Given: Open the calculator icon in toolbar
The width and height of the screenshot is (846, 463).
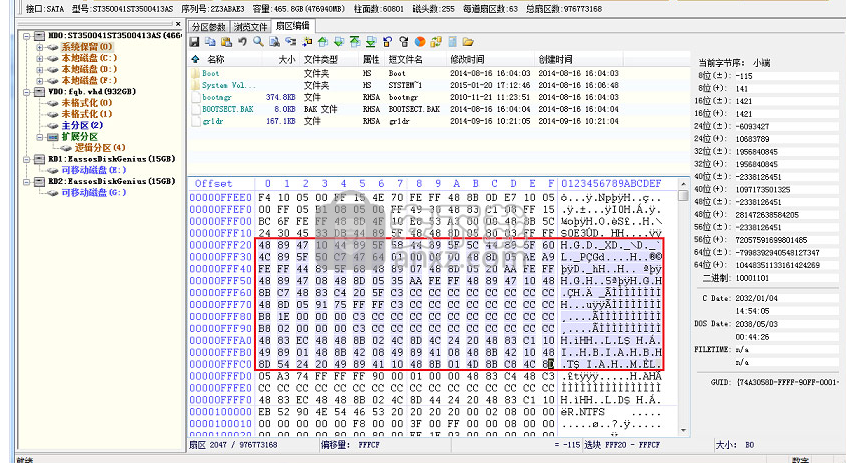Looking at the screenshot, I should pyautogui.click(x=452, y=42).
